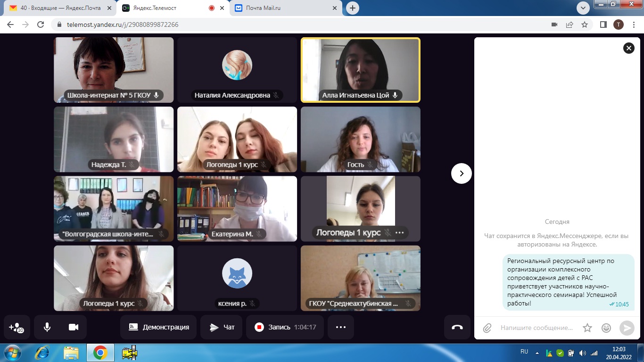Close the chat panel
This screenshot has height=362, width=644.
pos(628,48)
